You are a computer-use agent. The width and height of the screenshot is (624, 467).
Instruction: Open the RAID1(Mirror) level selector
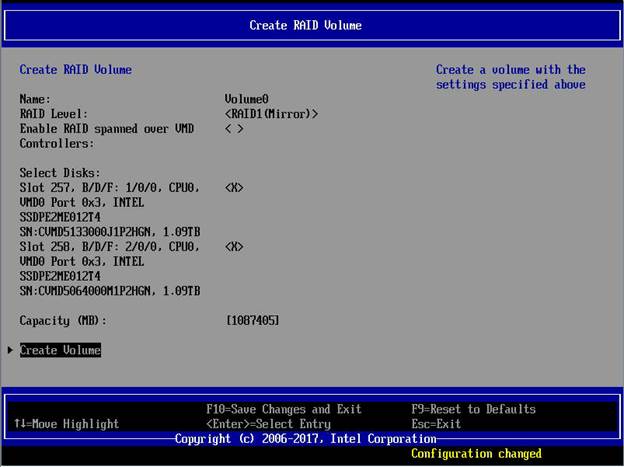271,114
